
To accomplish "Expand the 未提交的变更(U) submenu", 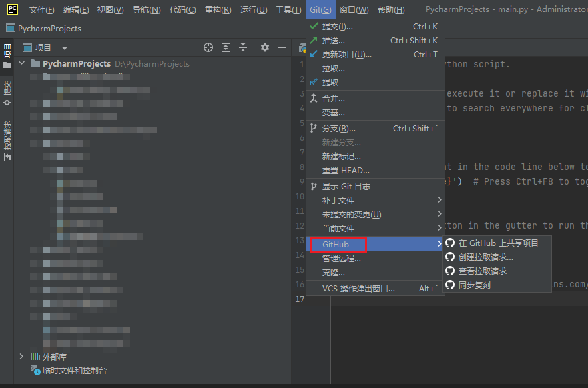I will (x=375, y=214).
